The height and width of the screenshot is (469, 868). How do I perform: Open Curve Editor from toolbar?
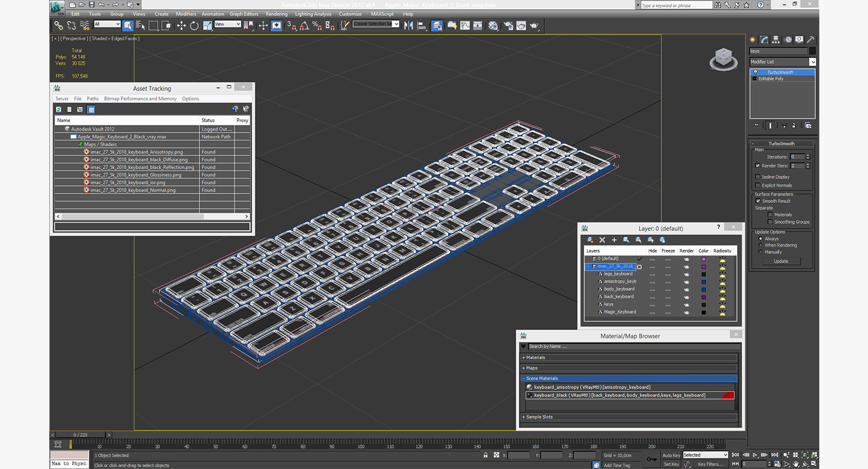pyautogui.click(x=465, y=26)
